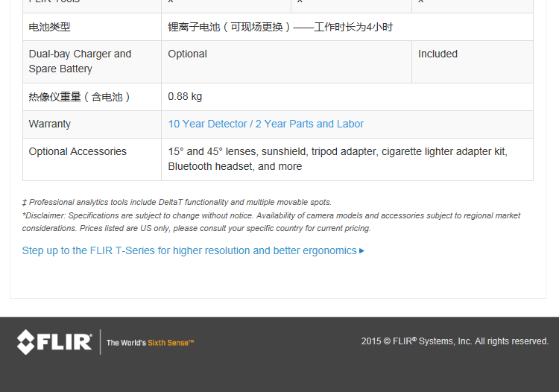Click the lithium-ion battery "锂离子电池" description cell

(x=280, y=28)
